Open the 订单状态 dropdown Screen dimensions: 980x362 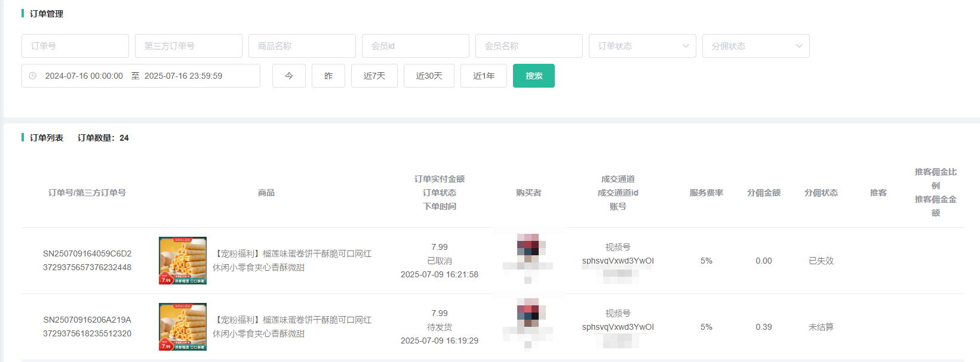(642, 46)
